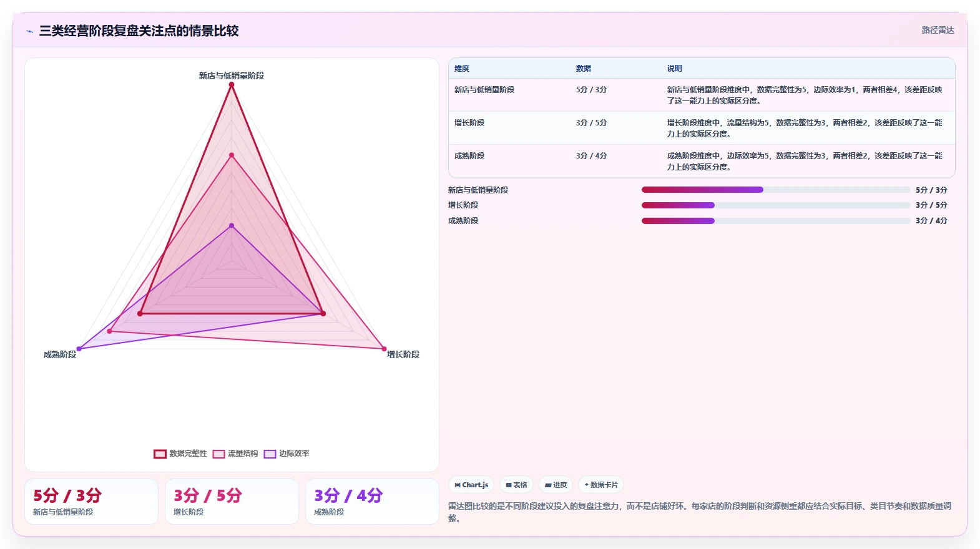Click the 进度 tag

point(556,485)
